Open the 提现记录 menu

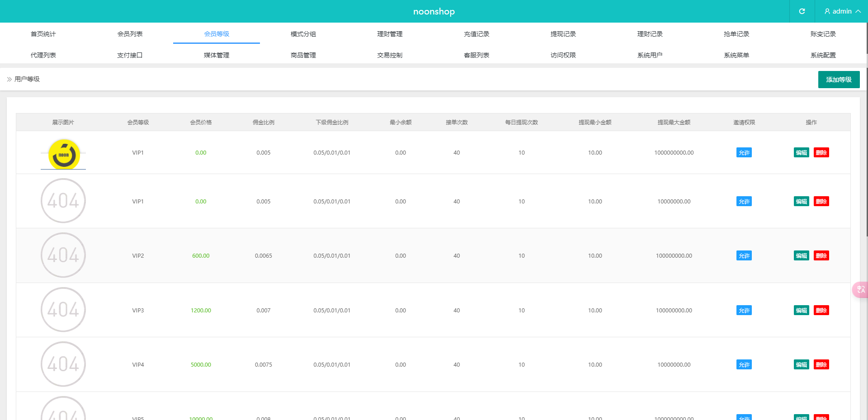[x=563, y=34]
